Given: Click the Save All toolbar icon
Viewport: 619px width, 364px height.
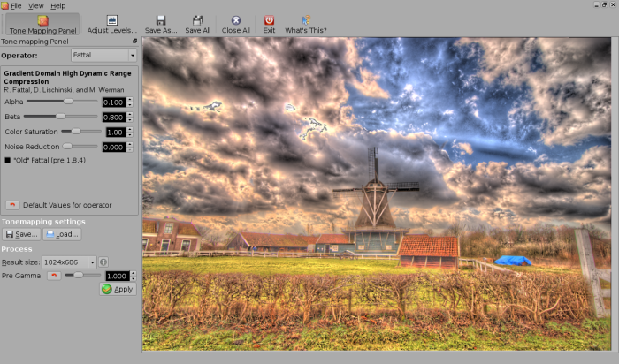Looking at the screenshot, I should [x=198, y=24].
